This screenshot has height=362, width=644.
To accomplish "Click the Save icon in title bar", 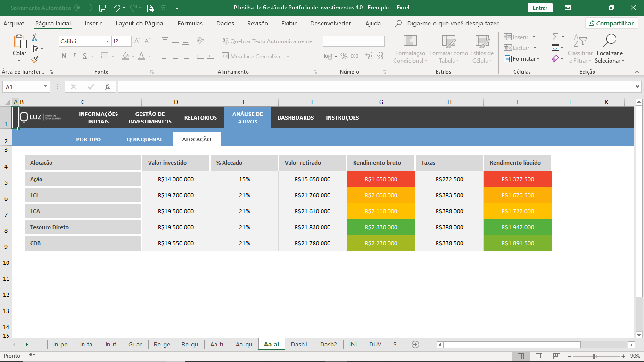I will [x=103, y=8].
